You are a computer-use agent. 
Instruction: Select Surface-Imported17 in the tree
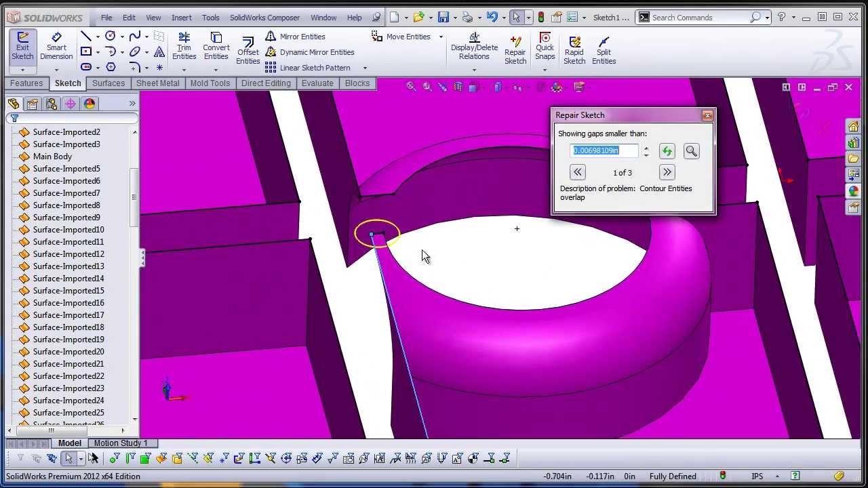68,315
